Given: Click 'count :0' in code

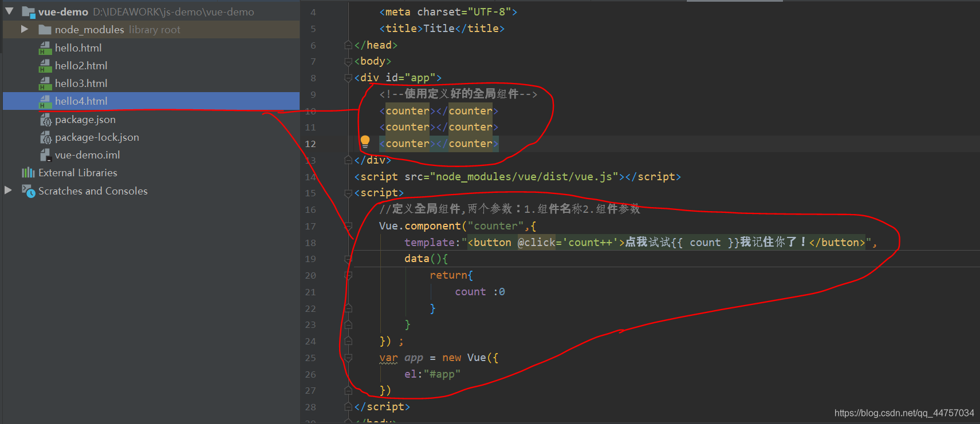Looking at the screenshot, I should (480, 292).
